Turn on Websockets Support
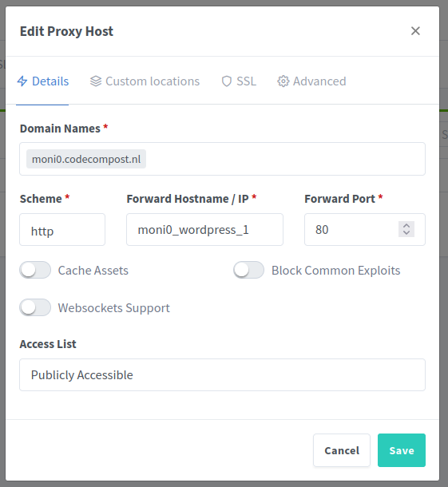This screenshot has height=487, width=448. (35, 307)
